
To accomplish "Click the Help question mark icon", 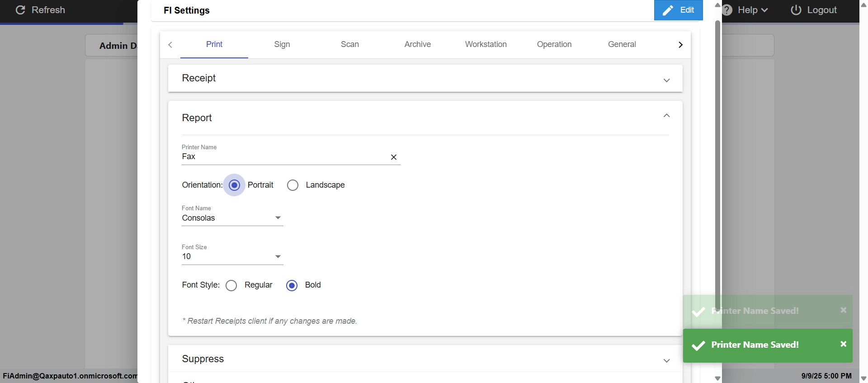I will (727, 10).
